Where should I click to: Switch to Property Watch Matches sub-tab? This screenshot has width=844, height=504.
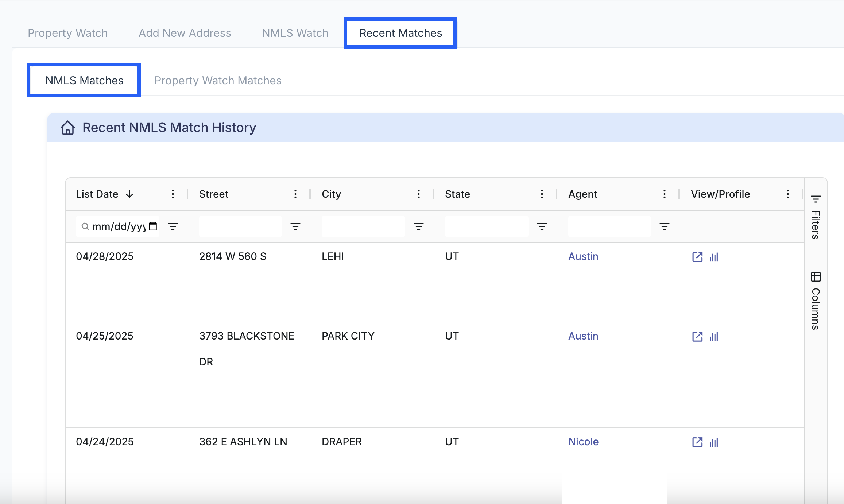tap(218, 80)
